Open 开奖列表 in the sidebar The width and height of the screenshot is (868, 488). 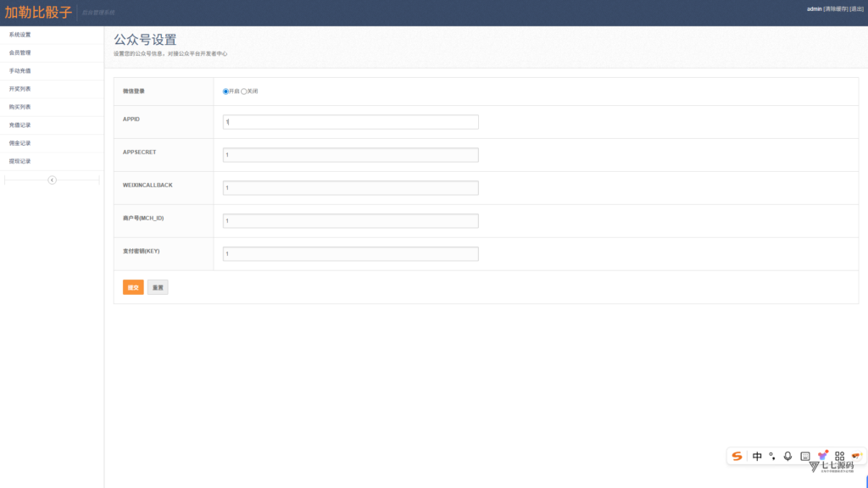(20, 89)
